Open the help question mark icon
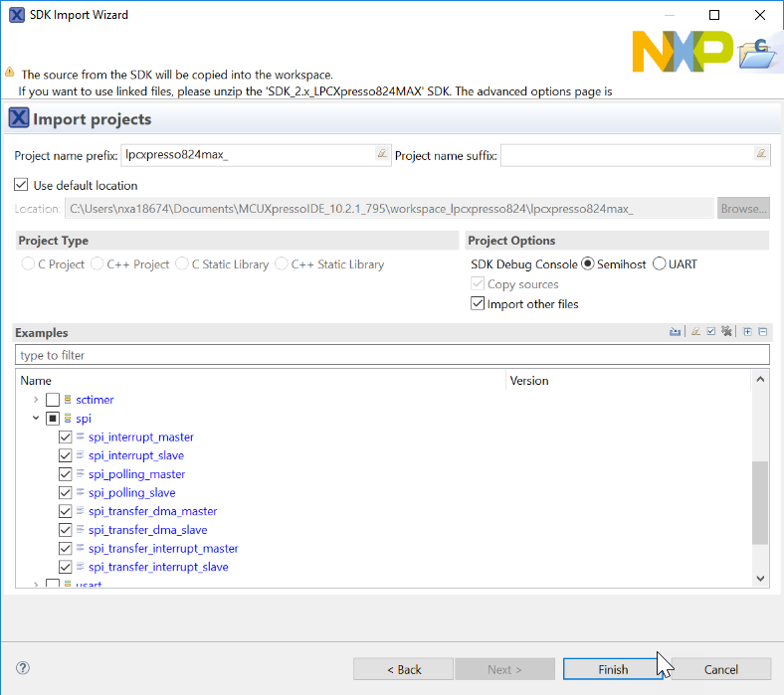 click(x=23, y=668)
